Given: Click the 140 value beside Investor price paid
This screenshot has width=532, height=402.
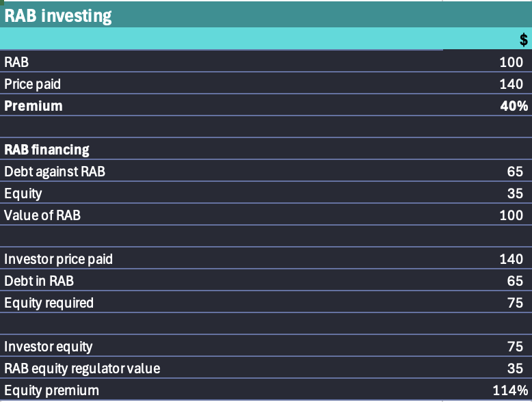Looking at the screenshot, I should click(511, 259).
